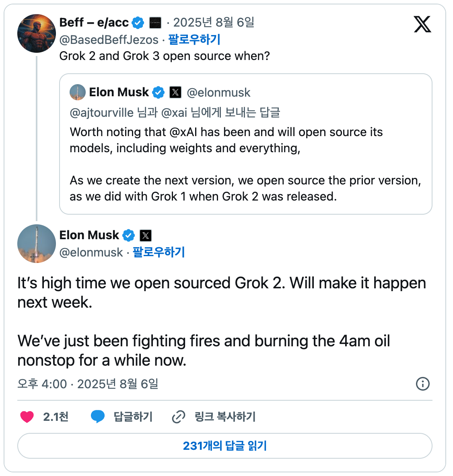This screenshot has width=453, height=476.
Task: Click Beff's blue verified badge
Action: [x=138, y=23]
